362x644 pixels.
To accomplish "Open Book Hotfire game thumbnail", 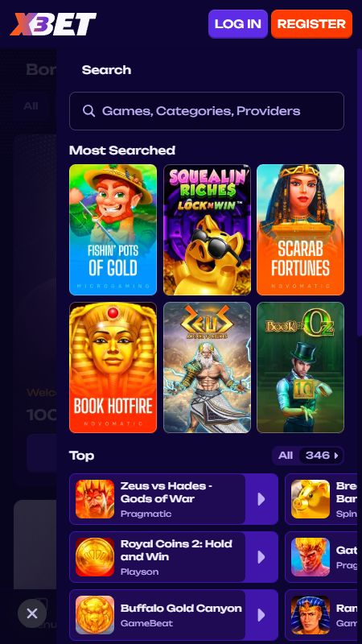I will [x=113, y=368].
